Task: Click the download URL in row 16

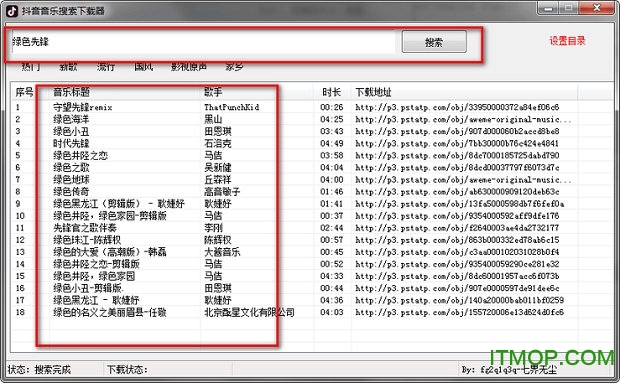Action: (x=457, y=288)
